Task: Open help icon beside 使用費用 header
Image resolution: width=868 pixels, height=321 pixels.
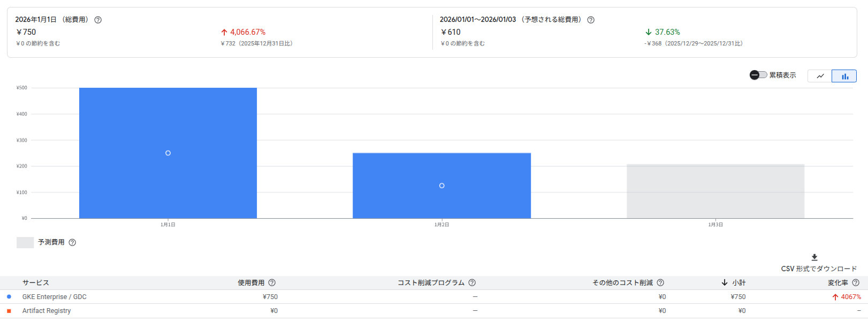Action: pyautogui.click(x=272, y=282)
